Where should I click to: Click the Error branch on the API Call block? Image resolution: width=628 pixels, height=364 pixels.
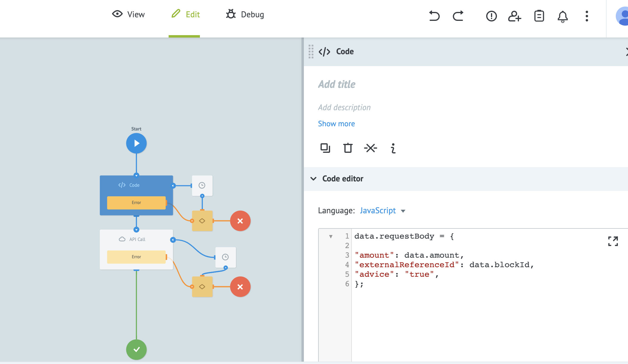136,256
